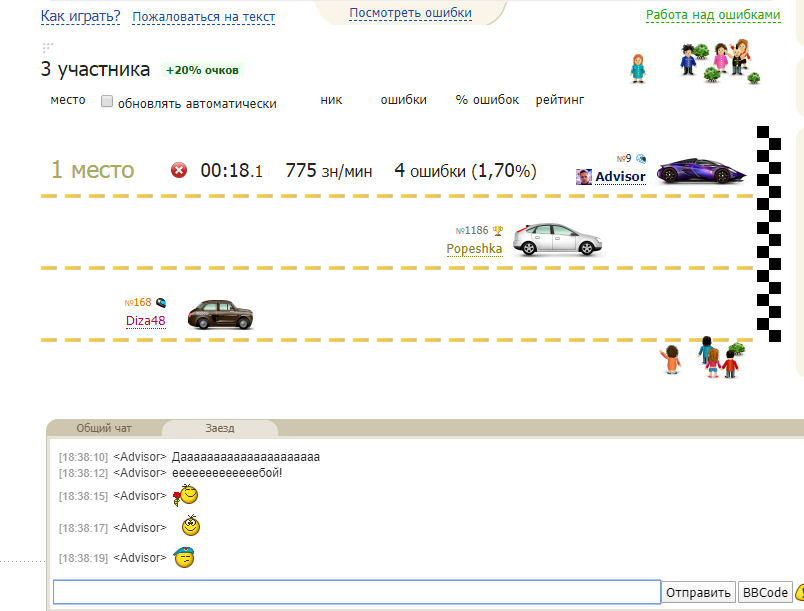
Task: Click the [18:38:19] message timestamp
Action: [x=84, y=558]
